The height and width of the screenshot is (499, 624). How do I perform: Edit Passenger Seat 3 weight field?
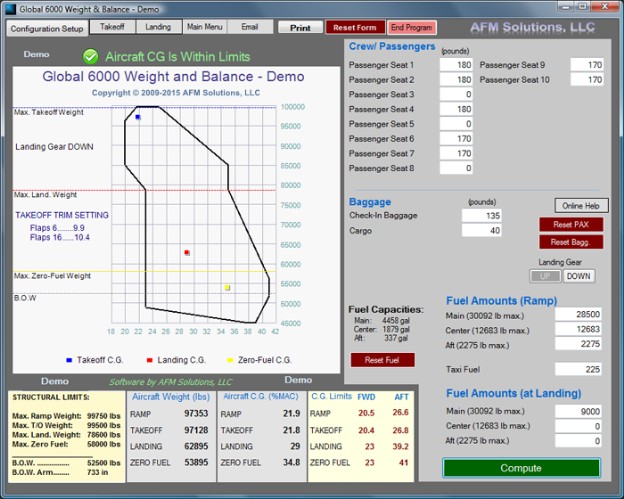click(456, 94)
